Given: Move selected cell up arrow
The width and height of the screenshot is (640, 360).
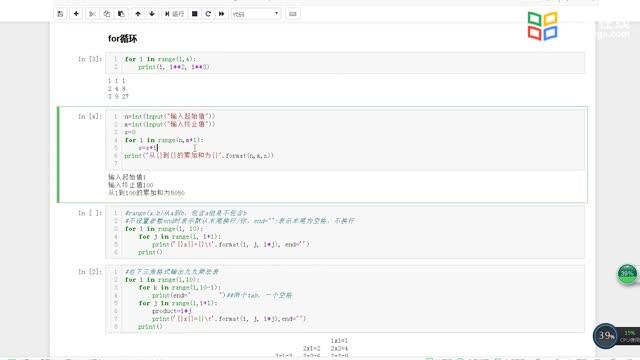Looking at the screenshot, I should pyautogui.click(x=138, y=14).
